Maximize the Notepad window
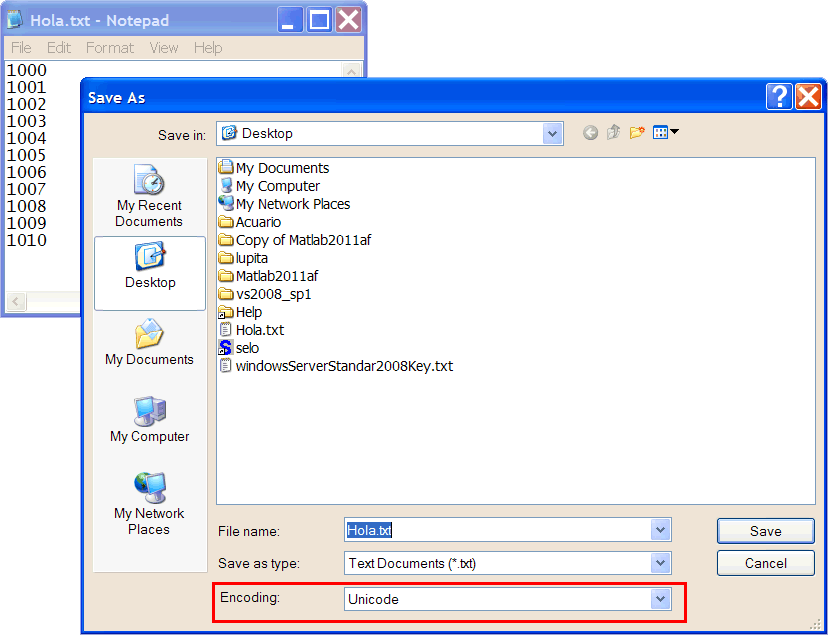Image resolution: width=828 pixels, height=635 pixels. tap(319, 20)
